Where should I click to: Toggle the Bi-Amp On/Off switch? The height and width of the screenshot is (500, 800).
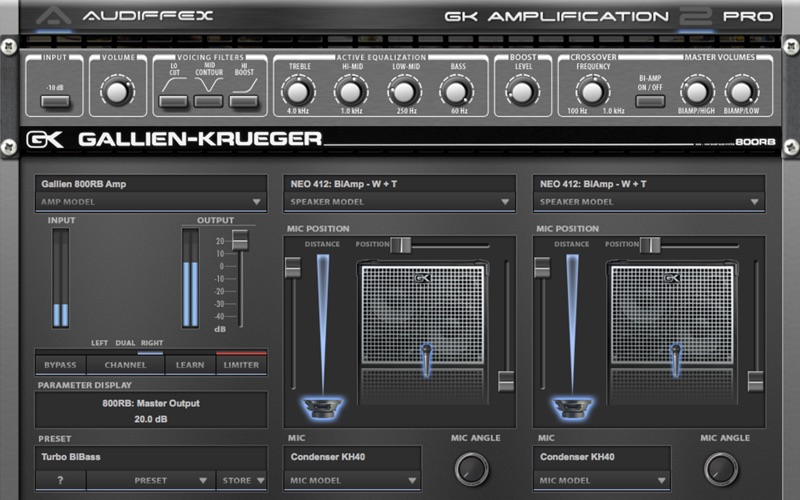click(650, 101)
